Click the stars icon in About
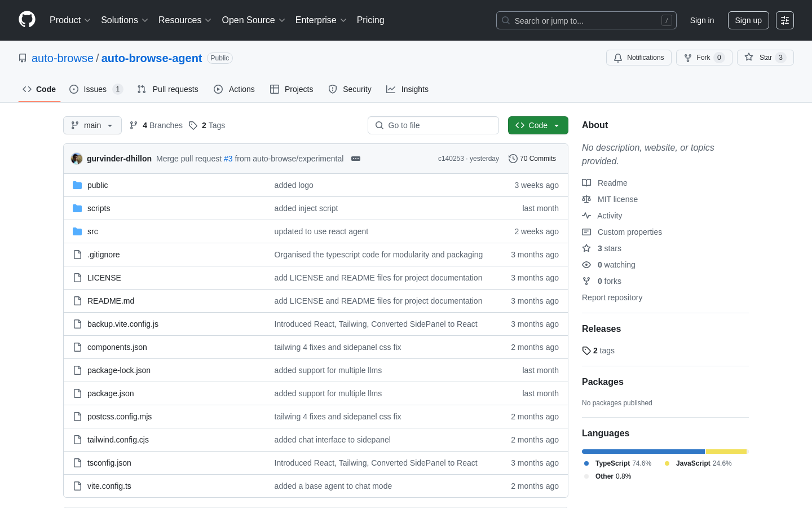The height and width of the screenshot is (508, 812). tap(586, 248)
